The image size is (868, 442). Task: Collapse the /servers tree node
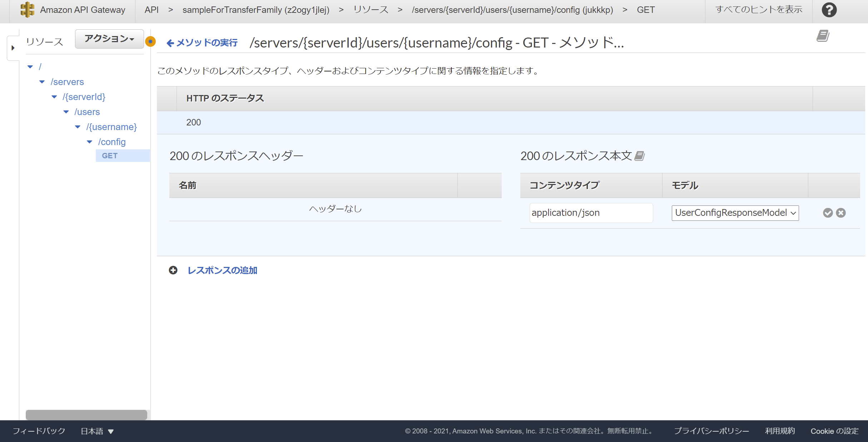(x=41, y=82)
